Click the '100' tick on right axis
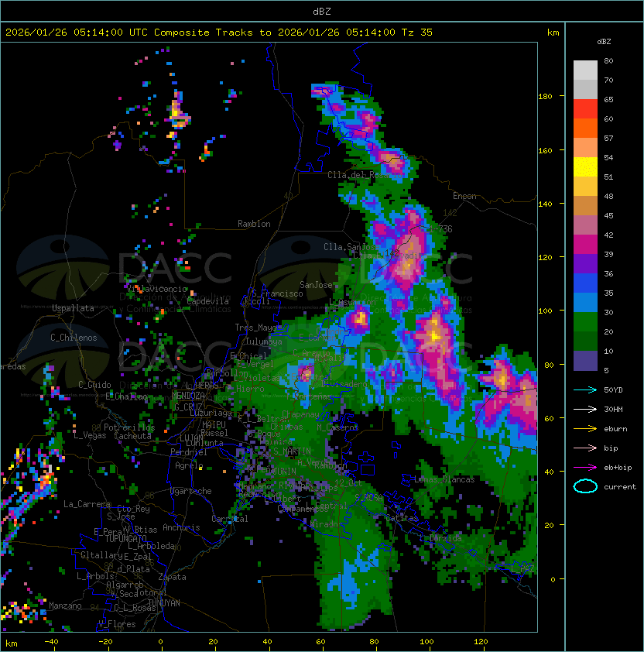 pos(545,311)
